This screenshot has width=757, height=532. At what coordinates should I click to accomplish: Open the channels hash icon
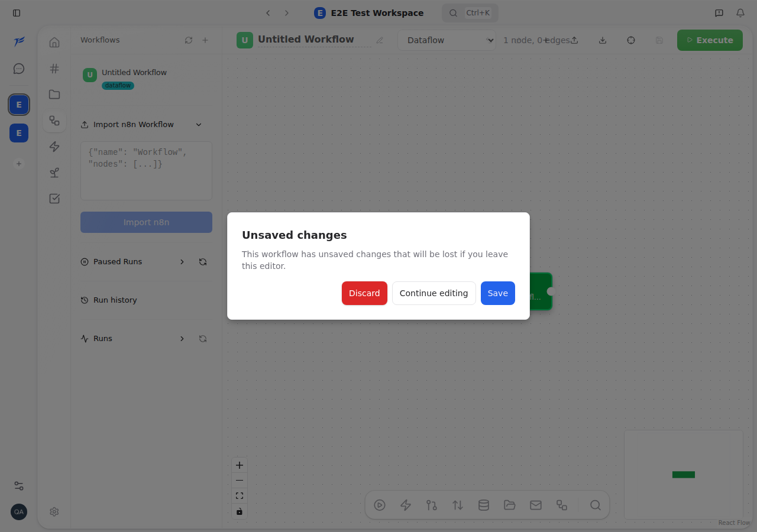coord(54,69)
